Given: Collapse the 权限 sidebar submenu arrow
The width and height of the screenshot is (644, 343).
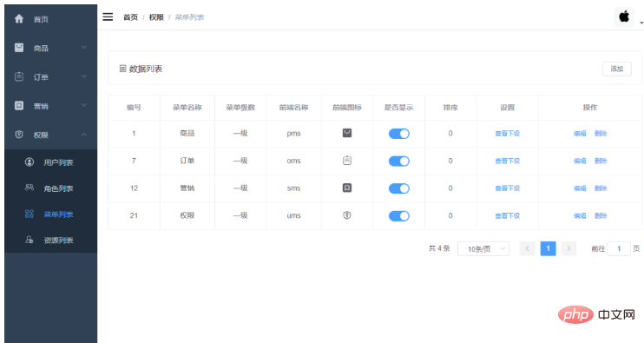Looking at the screenshot, I should tap(84, 135).
